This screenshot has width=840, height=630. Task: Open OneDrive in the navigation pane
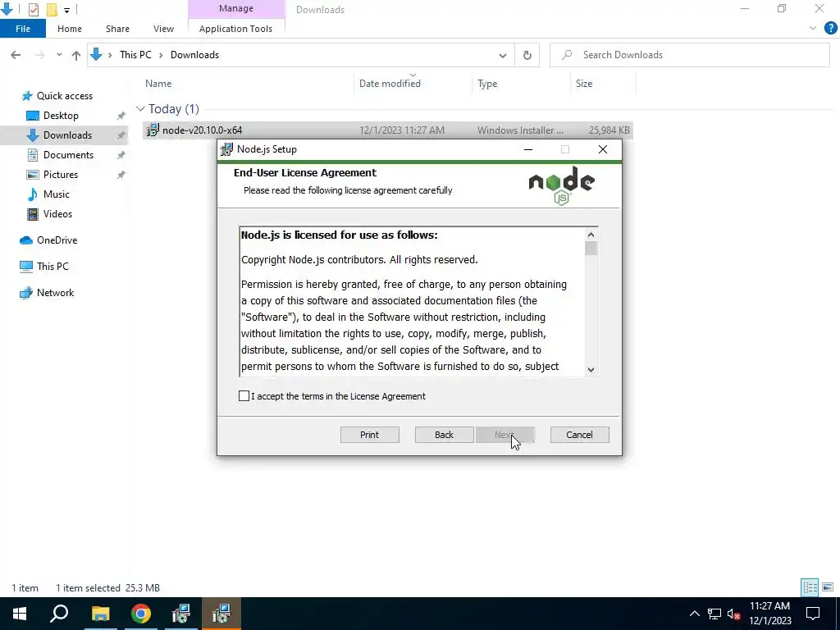coord(57,240)
